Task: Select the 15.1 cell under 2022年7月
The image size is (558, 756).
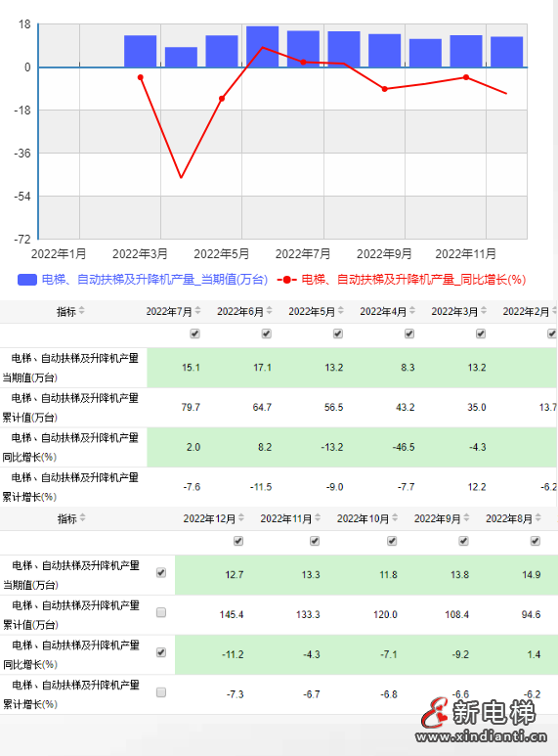Action: pyautogui.click(x=191, y=368)
